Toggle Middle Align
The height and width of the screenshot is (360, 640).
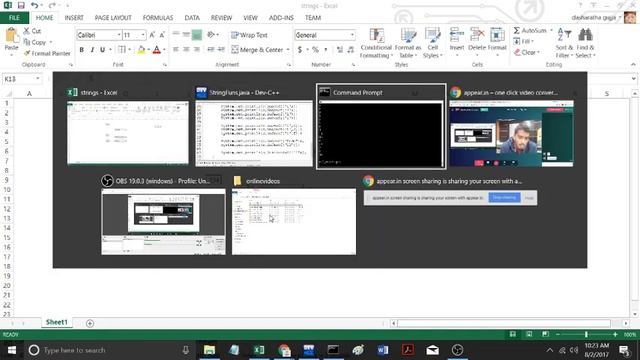[x=186, y=35]
